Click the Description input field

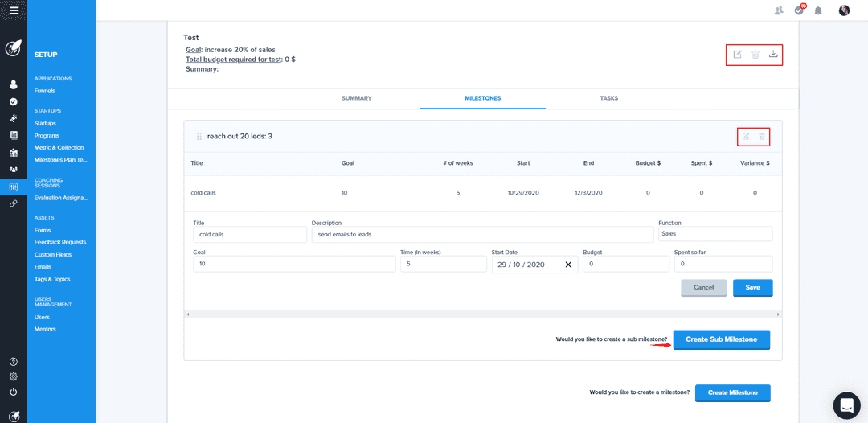click(x=482, y=234)
